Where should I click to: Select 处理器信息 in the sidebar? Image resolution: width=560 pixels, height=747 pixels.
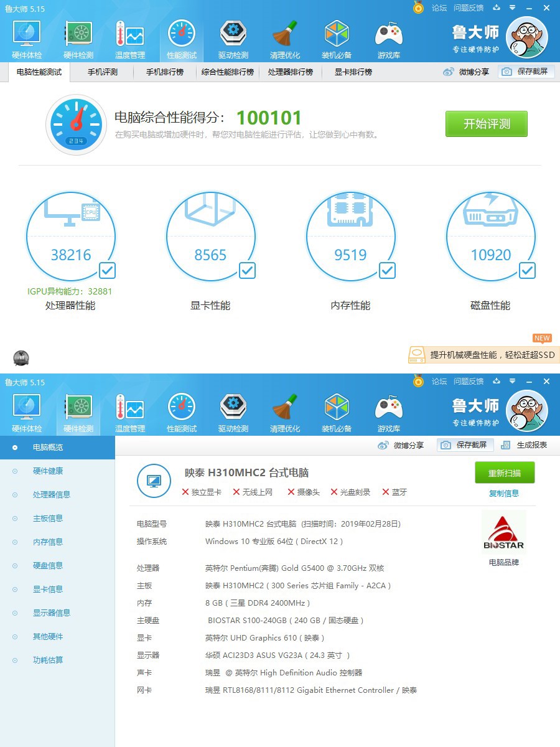pyautogui.click(x=57, y=495)
